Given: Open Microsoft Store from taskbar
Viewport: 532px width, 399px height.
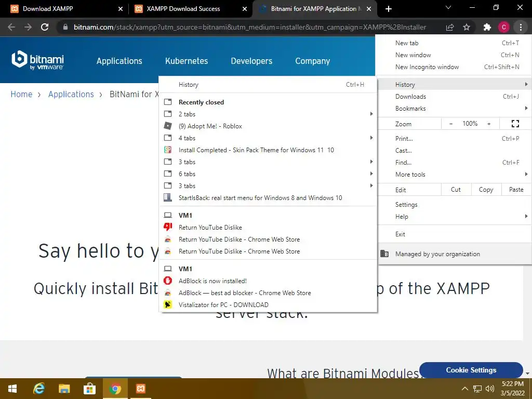Looking at the screenshot, I should 89,389.
